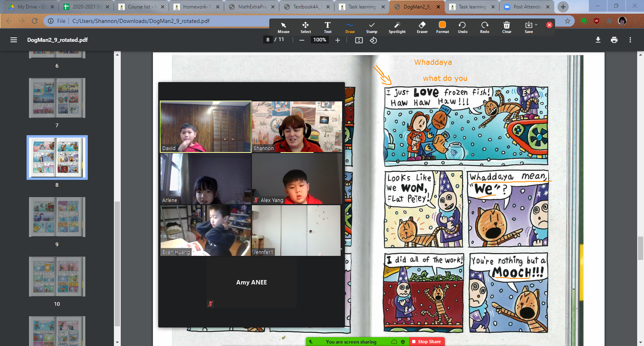Bookmark this page with star icon
644x346 pixels.
568,21
